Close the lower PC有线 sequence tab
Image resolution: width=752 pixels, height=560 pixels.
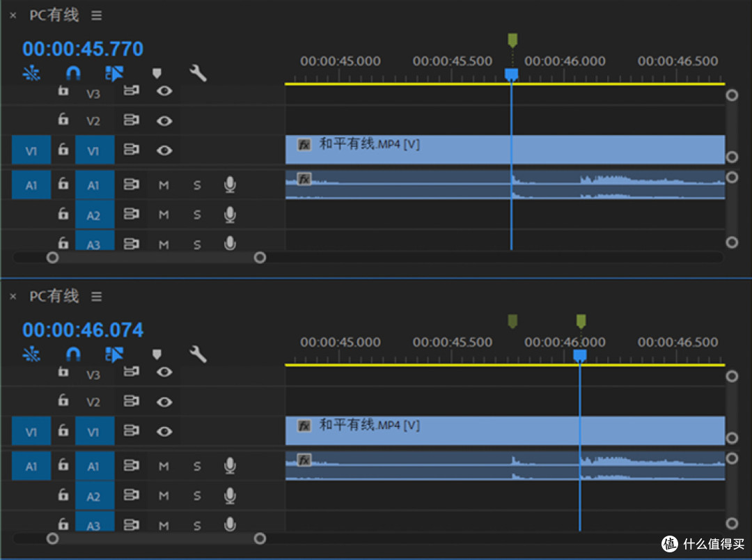13,297
